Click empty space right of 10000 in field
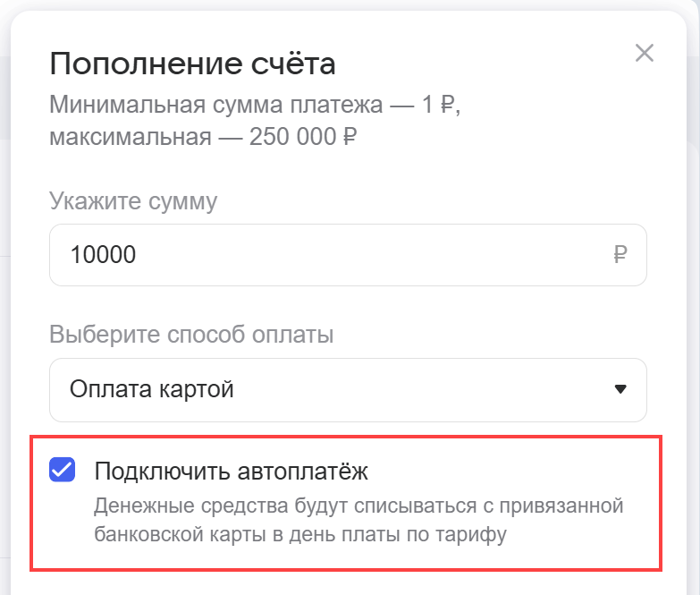The width and height of the screenshot is (700, 595). click(375, 255)
